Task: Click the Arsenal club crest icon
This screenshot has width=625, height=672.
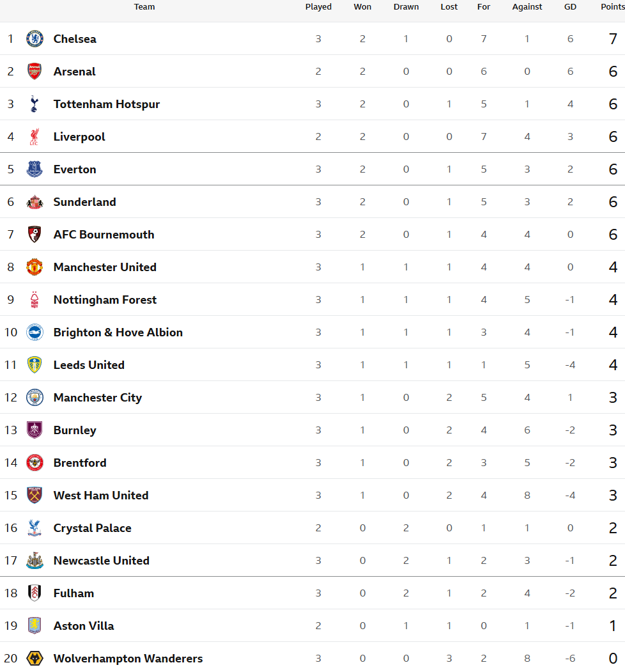Action: pos(35,71)
